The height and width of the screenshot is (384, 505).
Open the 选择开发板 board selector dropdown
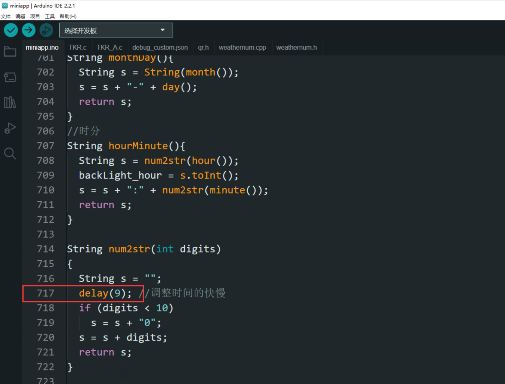pyautogui.click(x=116, y=30)
